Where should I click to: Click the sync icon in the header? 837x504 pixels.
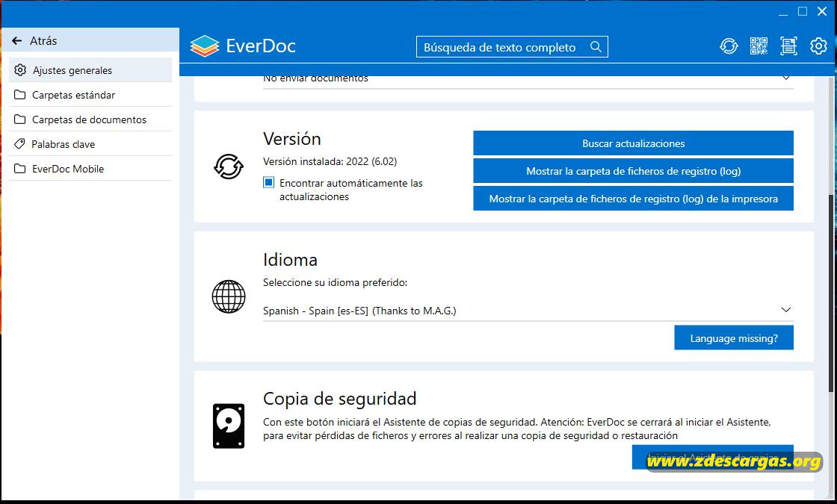click(x=729, y=46)
